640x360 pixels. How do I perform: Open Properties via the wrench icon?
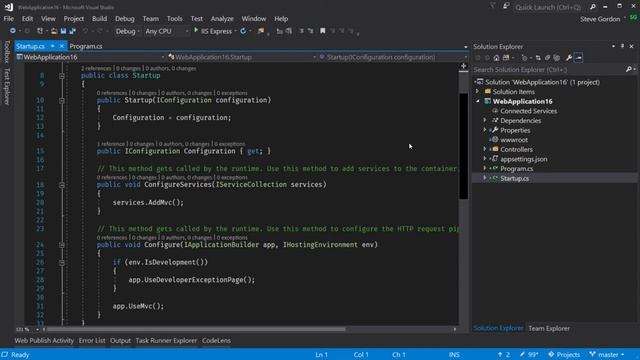569,58
